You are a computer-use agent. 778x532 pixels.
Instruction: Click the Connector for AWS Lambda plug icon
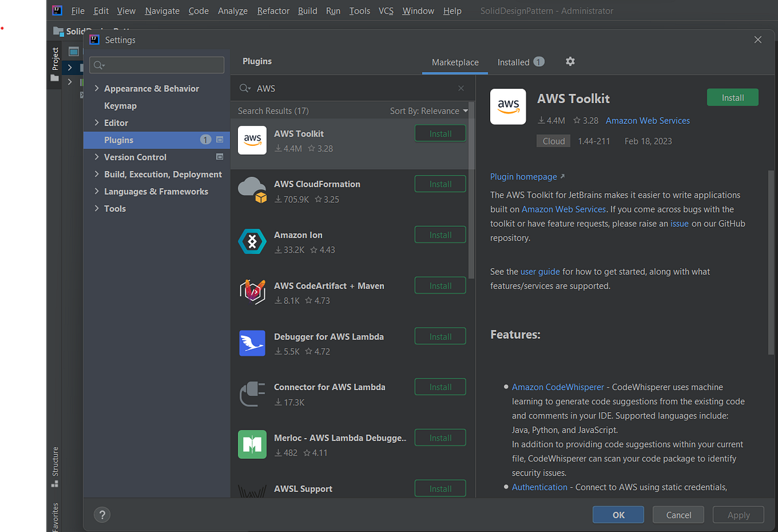252,393
